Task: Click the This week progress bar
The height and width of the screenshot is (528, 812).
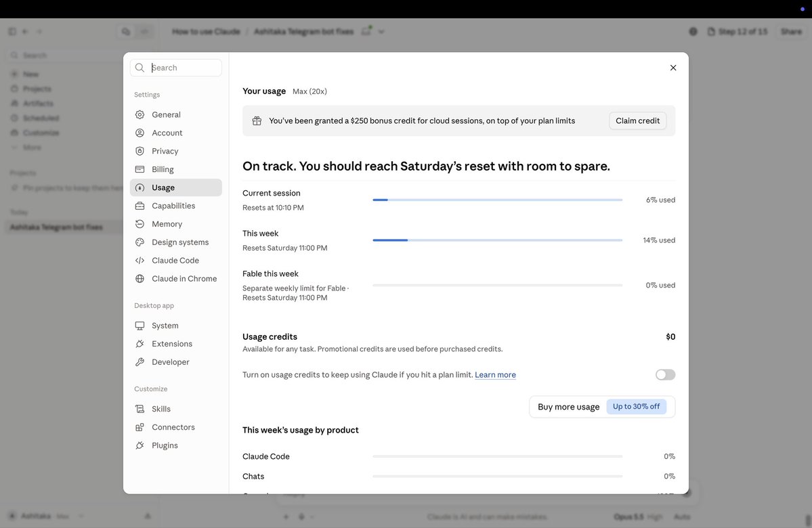Action: 498,240
